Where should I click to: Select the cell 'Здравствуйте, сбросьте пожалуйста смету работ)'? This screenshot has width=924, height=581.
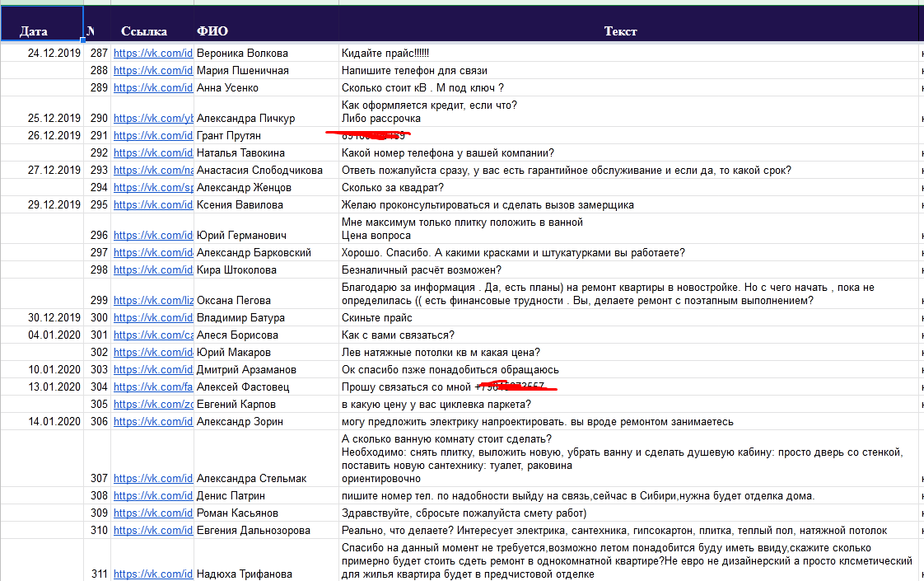628,513
